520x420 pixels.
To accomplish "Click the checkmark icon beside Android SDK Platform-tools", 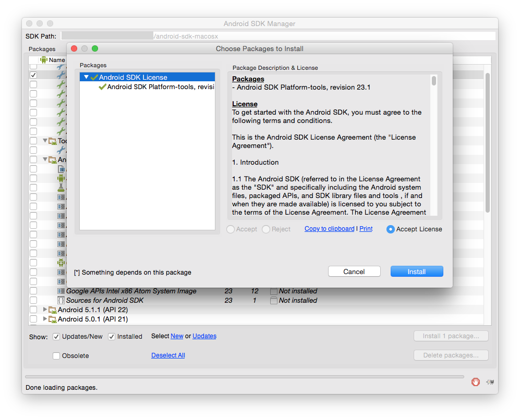I will coord(102,87).
